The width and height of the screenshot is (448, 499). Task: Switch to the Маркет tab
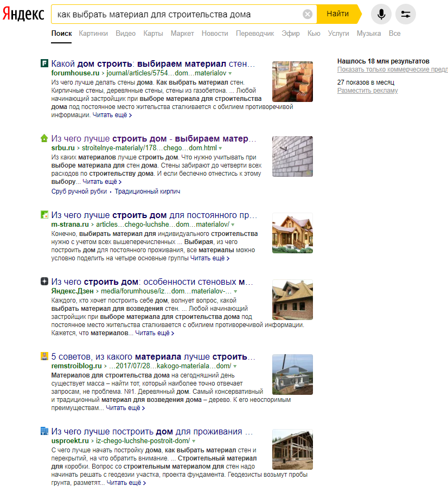pos(182,34)
